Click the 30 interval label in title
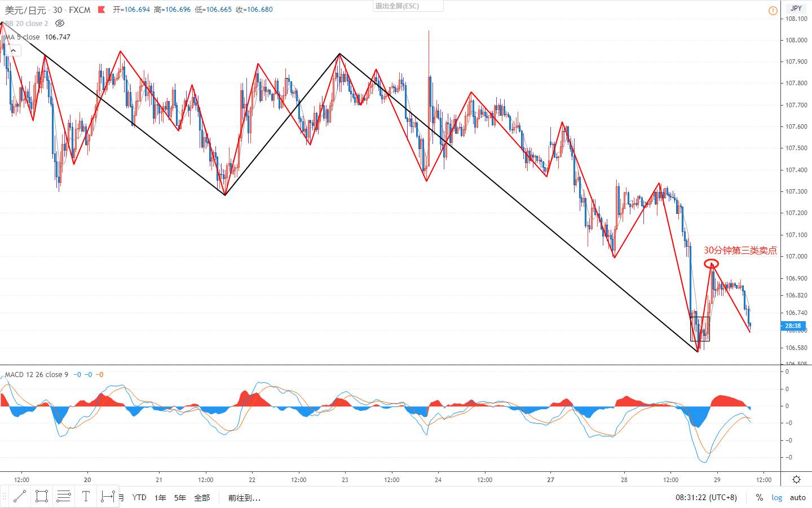The height and width of the screenshot is (508, 812). pyautogui.click(x=58, y=10)
